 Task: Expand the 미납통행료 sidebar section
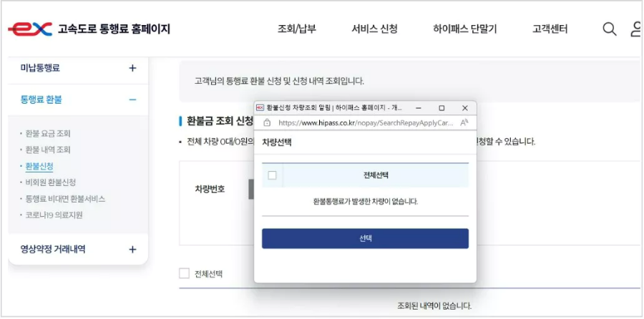tap(132, 68)
